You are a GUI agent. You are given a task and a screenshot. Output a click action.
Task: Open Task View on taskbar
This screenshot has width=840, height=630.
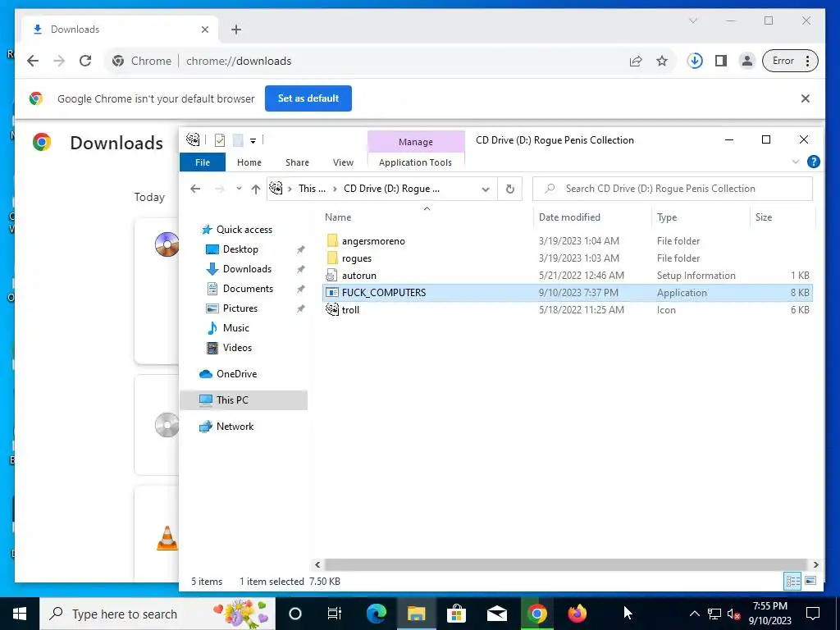click(335, 614)
